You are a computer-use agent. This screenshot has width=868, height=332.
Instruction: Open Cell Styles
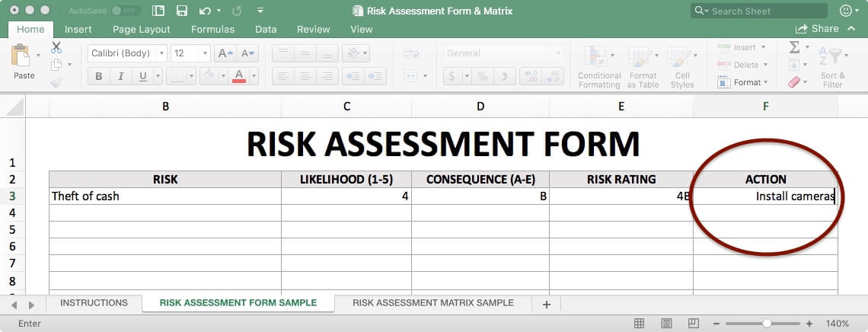coord(682,67)
